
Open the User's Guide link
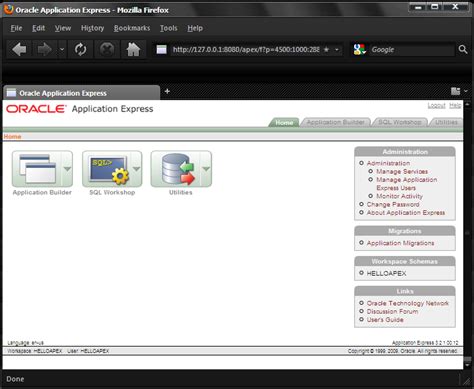tap(385, 320)
